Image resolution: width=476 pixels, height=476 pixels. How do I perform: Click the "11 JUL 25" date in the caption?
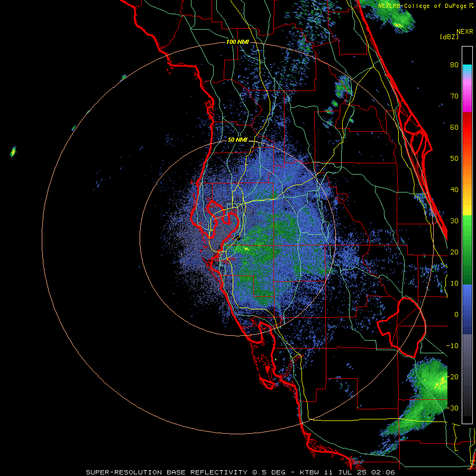[x=346, y=472]
